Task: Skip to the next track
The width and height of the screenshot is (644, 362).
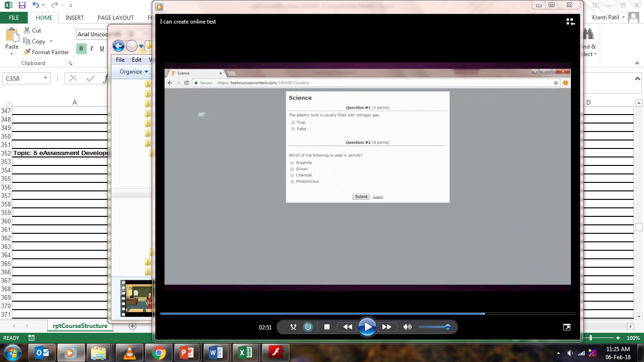Action: [x=387, y=327]
